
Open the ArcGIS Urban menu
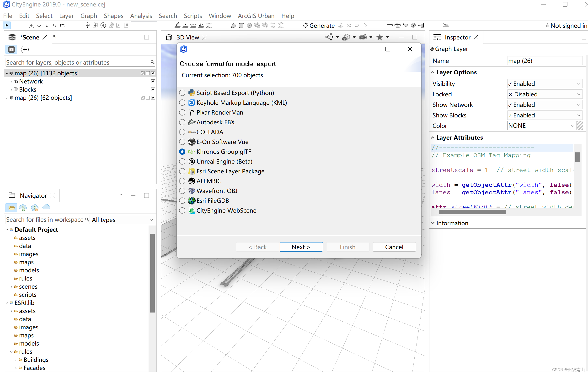(256, 16)
